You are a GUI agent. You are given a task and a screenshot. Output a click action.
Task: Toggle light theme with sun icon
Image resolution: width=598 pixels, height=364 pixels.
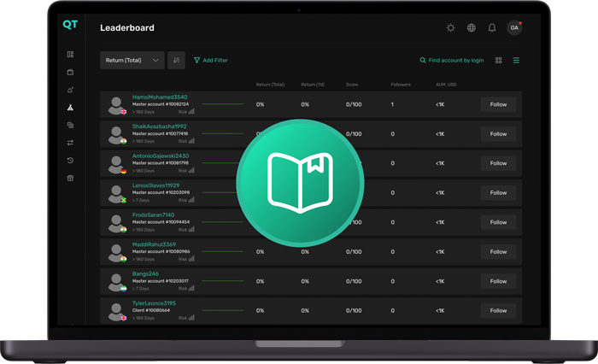(450, 28)
